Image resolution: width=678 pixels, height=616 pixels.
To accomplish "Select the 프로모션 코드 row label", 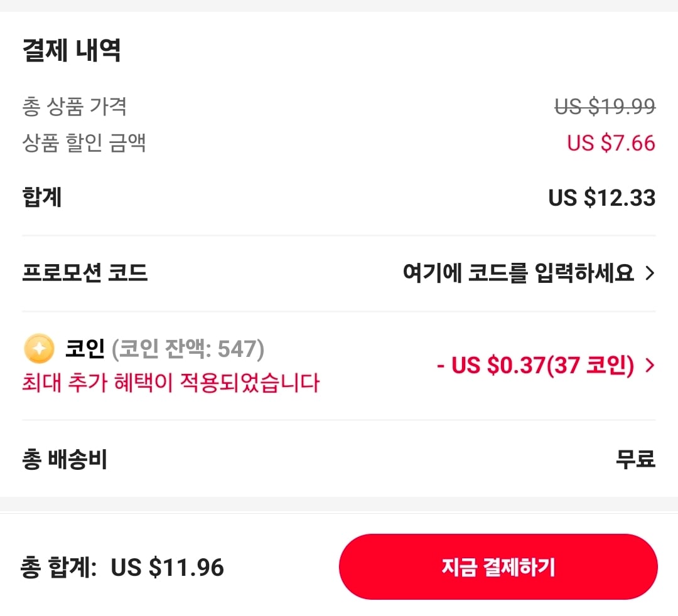I will click(85, 273).
